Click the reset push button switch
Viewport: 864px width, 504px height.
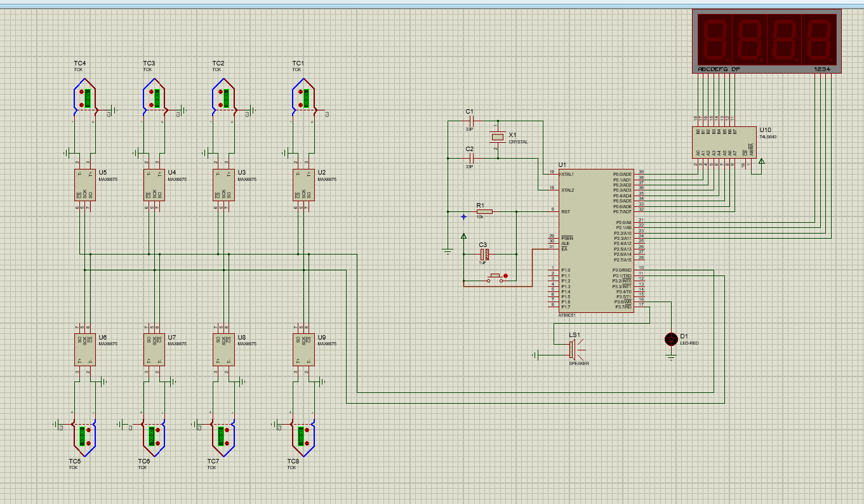pos(496,277)
